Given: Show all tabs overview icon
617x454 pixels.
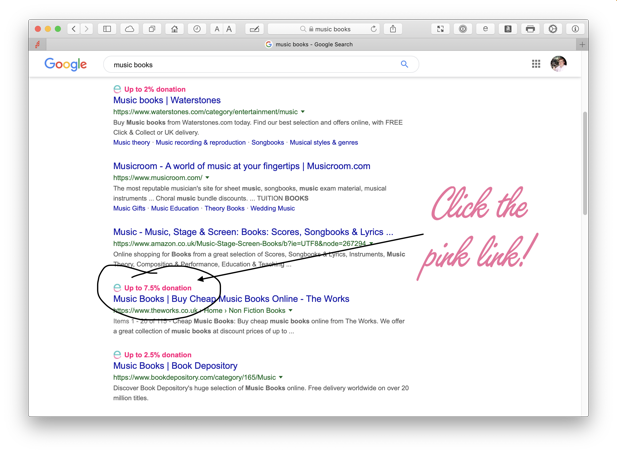Looking at the screenshot, I should point(152,29).
